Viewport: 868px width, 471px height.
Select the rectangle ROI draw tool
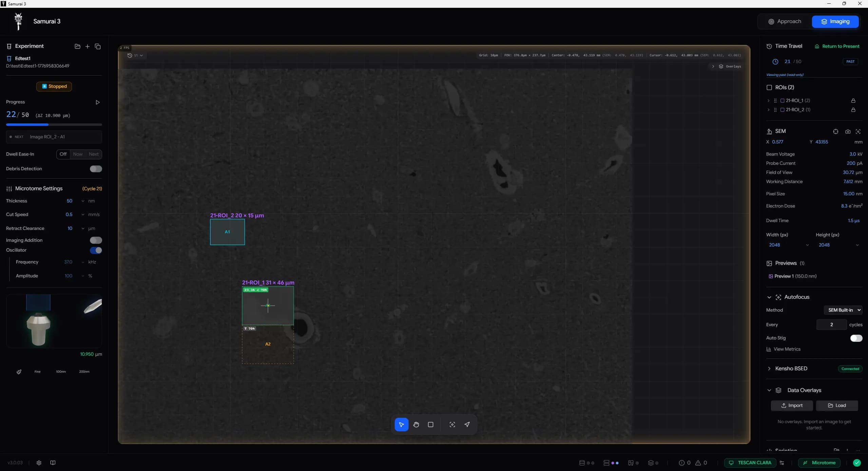pos(430,425)
